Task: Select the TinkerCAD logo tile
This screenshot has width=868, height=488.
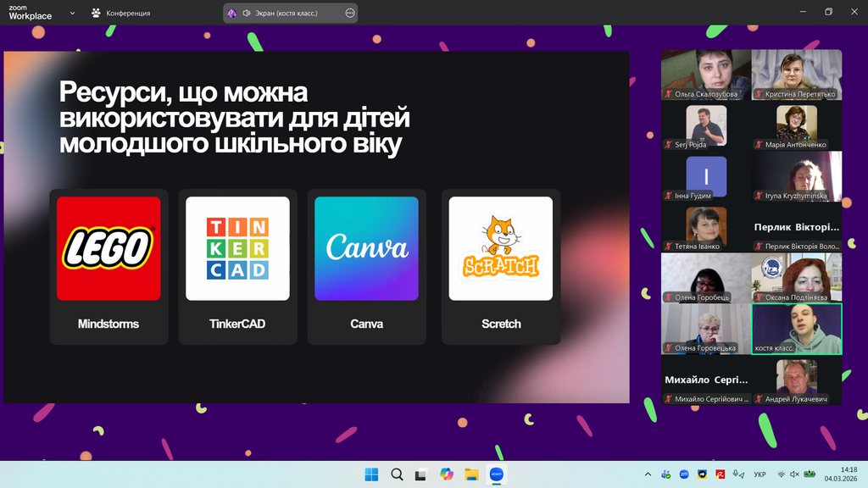Action: pyautogui.click(x=237, y=248)
